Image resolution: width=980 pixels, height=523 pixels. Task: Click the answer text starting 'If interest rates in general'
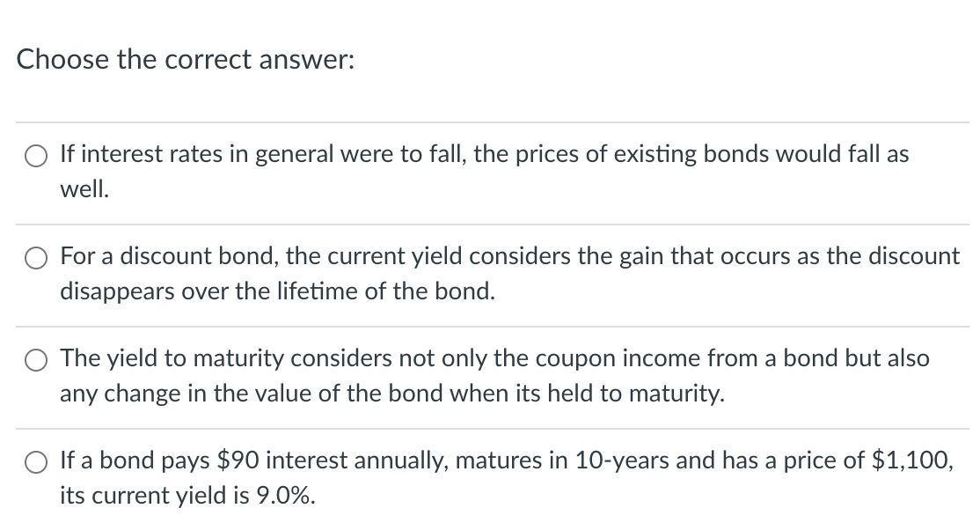pyautogui.click(x=485, y=171)
